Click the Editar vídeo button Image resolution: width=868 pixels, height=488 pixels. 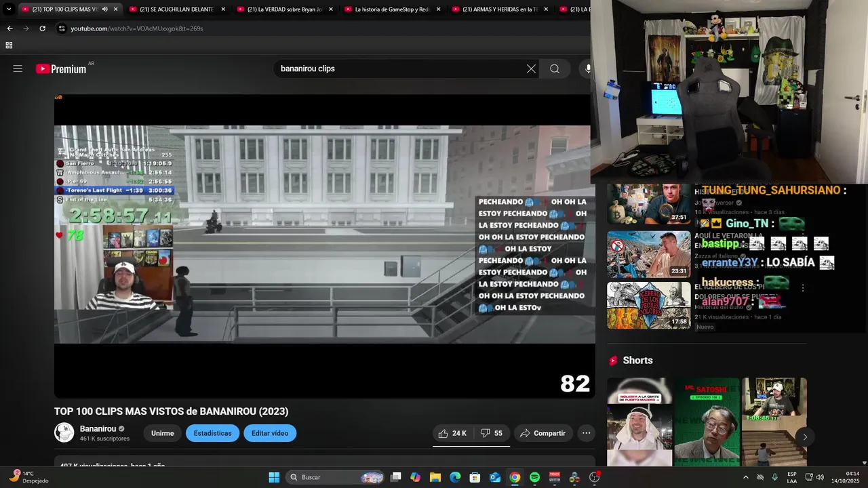(270, 433)
